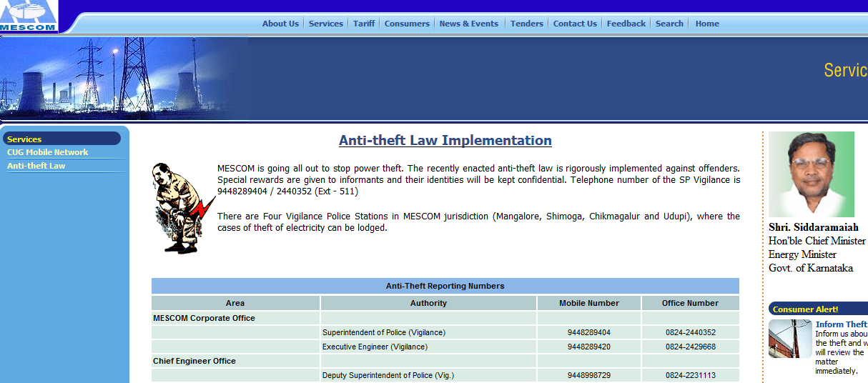Open the Tenders menu
Screen dimensions: 868x383
[x=527, y=24]
